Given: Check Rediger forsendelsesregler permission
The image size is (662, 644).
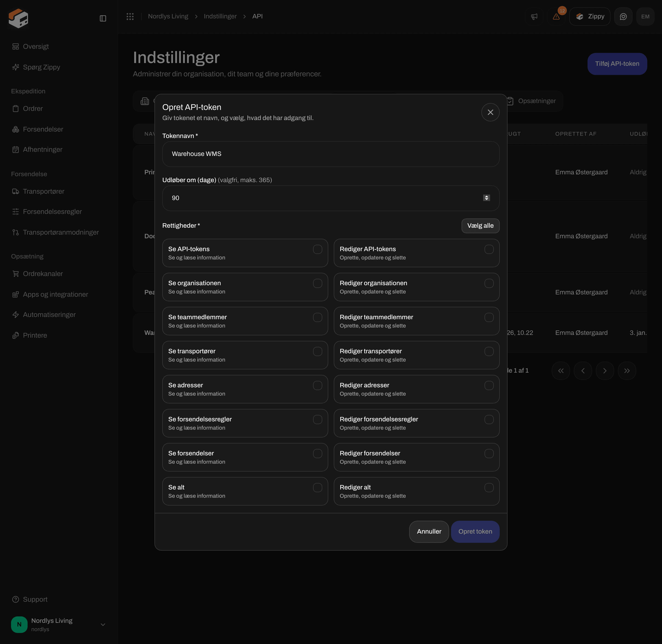Looking at the screenshot, I should 489,420.
